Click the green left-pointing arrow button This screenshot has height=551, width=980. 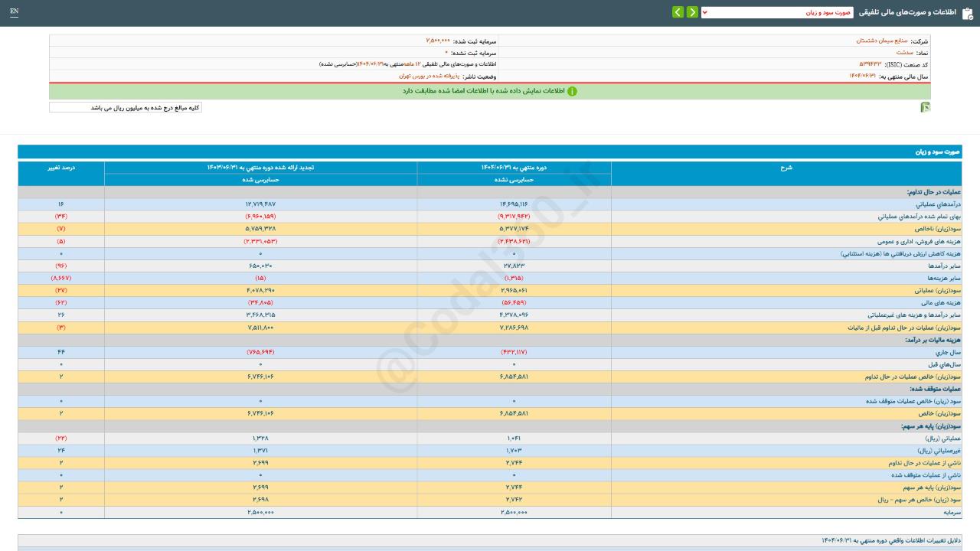678,12
